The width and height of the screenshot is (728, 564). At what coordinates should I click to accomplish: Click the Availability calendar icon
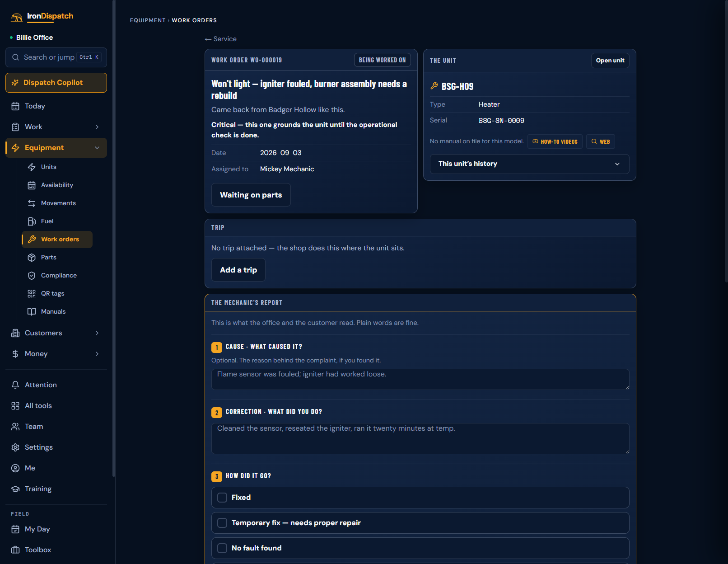(x=32, y=185)
